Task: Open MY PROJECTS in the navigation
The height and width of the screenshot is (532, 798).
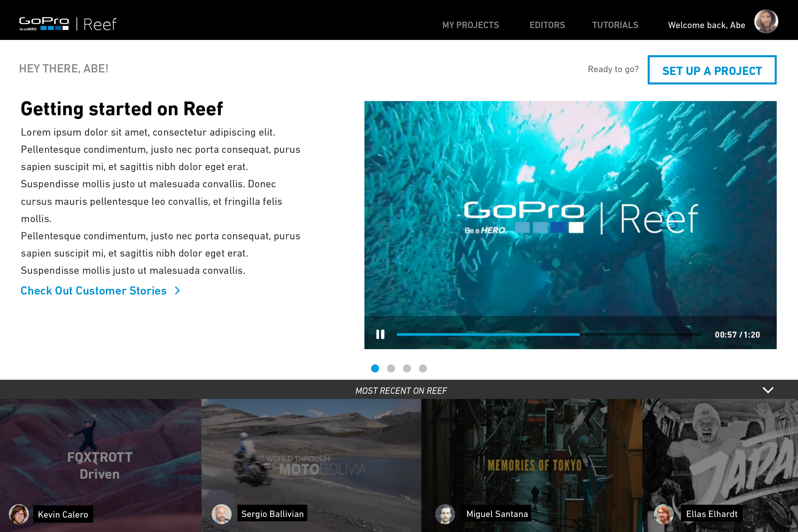Action: click(471, 25)
